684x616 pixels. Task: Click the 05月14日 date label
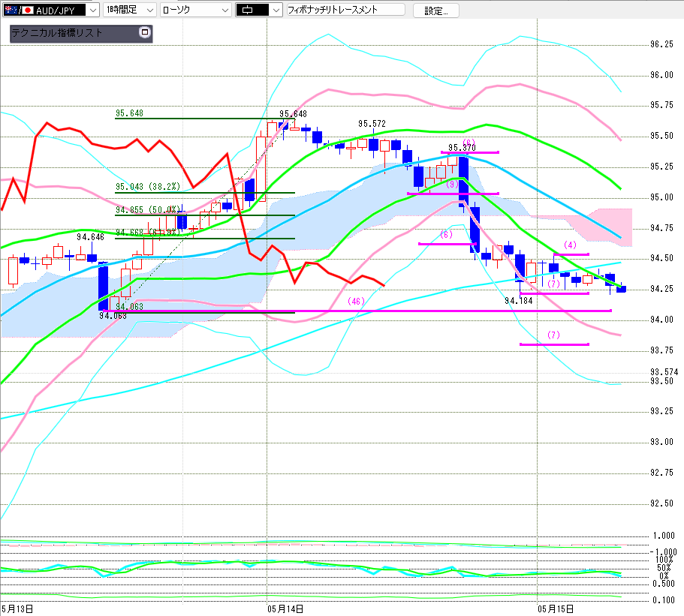click(x=285, y=609)
